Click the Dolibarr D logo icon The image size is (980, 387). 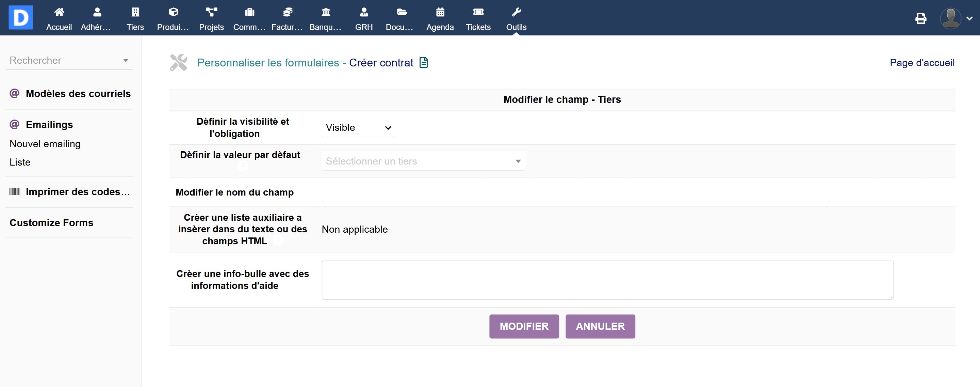pyautogui.click(x=20, y=17)
